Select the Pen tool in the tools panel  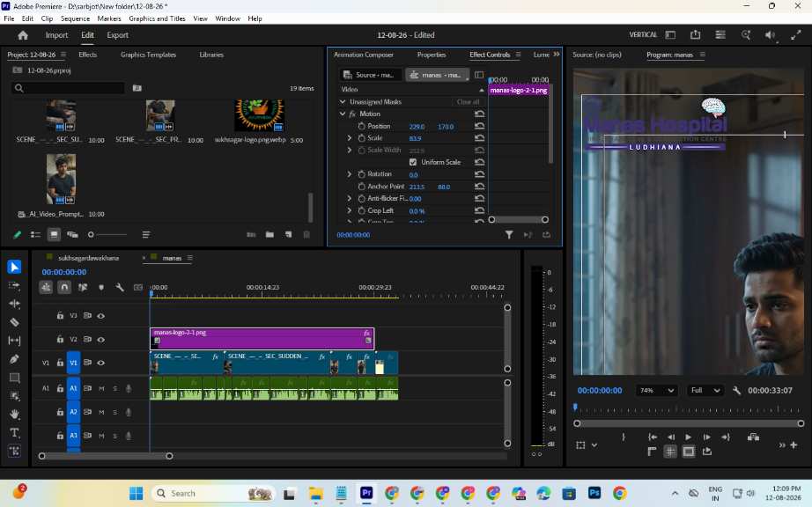coord(14,358)
